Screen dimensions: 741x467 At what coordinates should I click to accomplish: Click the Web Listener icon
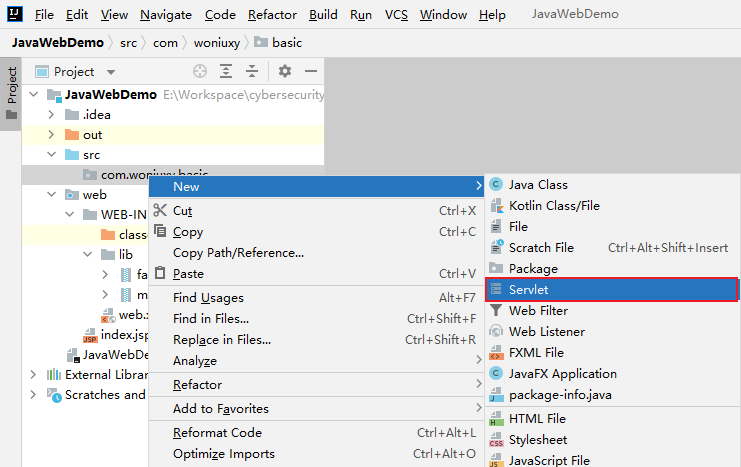[x=496, y=331]
